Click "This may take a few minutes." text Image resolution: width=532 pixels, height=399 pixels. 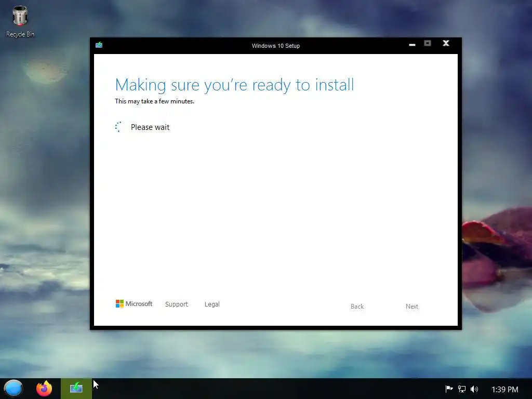(154, 101)
